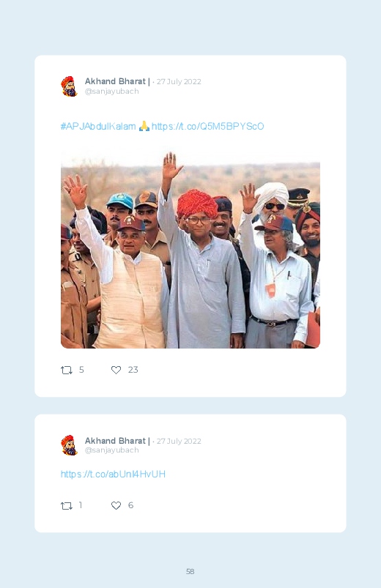Click the avatar on the photo tweet
Screen dimensions: 381x588
tap(70, 86)
